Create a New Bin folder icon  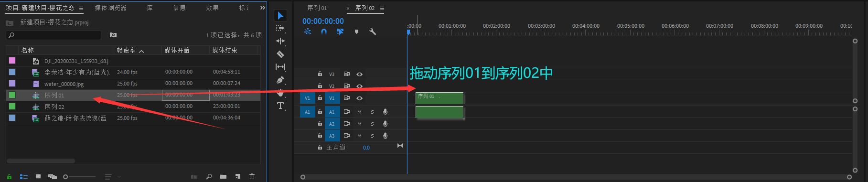click(x=223, y=177)
